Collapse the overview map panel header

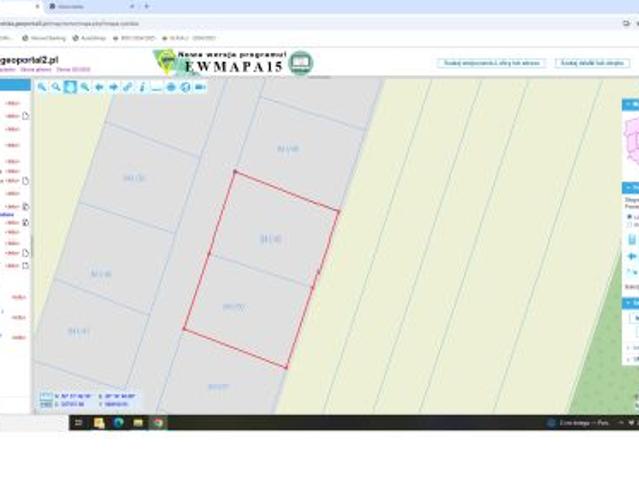(630, 104)
